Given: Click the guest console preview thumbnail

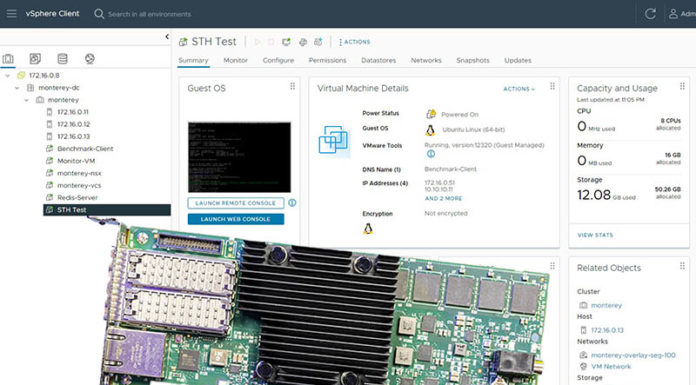Looking at the screenshot, I should [x=239, y=157].
